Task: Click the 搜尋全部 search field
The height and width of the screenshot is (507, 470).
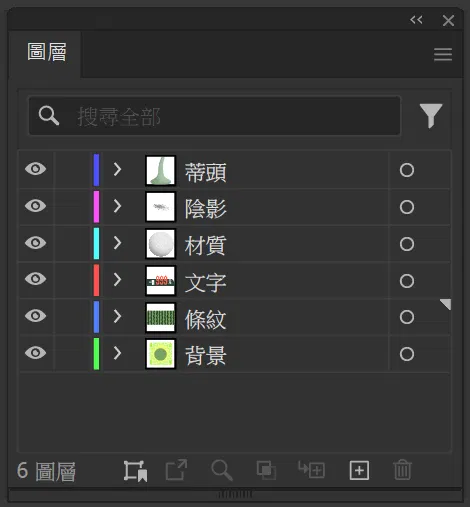Action: [x=214, y=116]
